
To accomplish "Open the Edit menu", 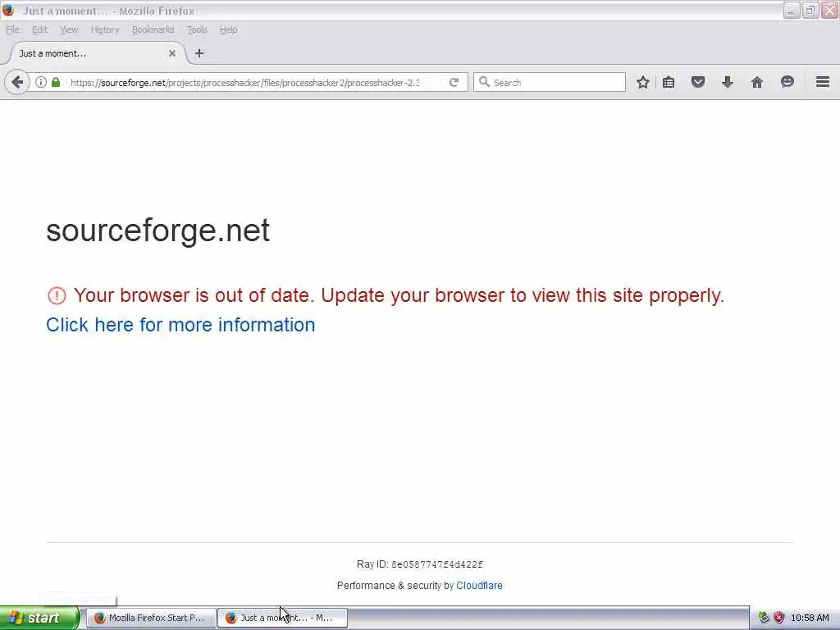I will [x=39, y=30].
